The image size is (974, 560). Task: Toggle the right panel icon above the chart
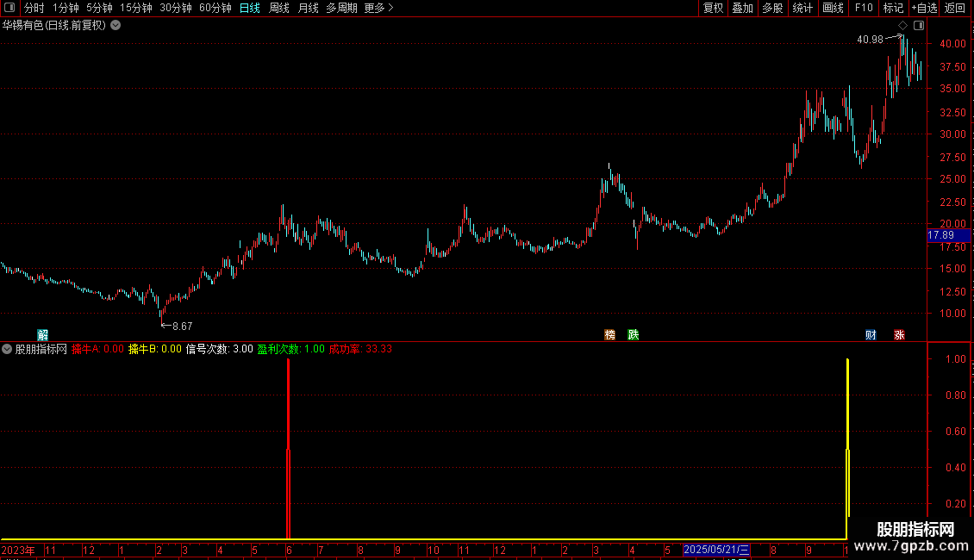pos(919,26)
